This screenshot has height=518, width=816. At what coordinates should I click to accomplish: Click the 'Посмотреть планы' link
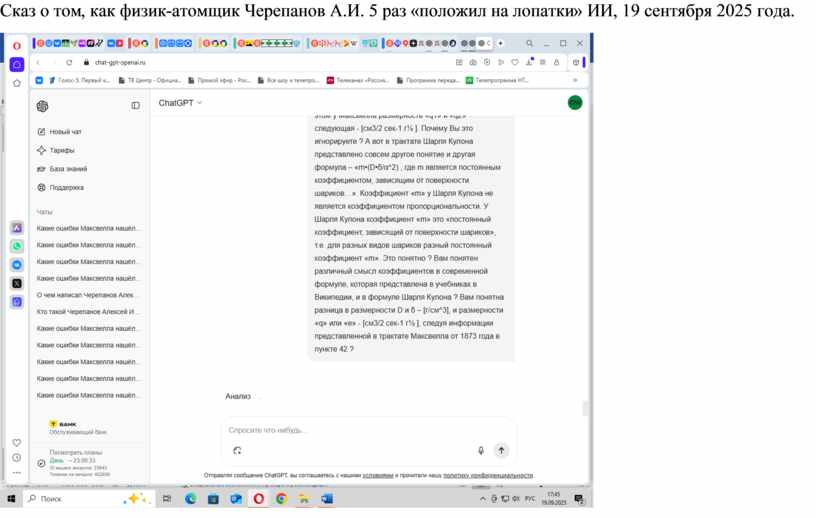click(76, 452)
